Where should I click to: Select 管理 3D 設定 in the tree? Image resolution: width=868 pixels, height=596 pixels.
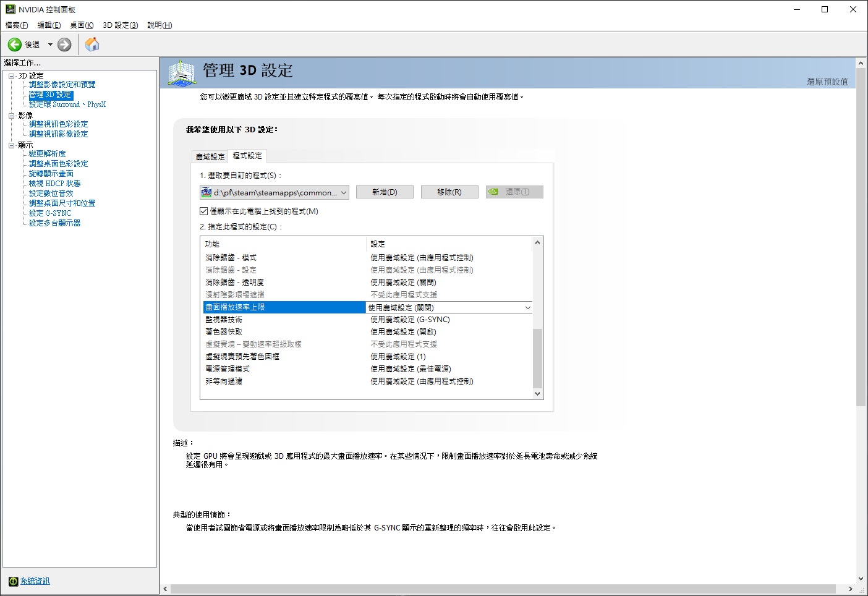(51, 95)
